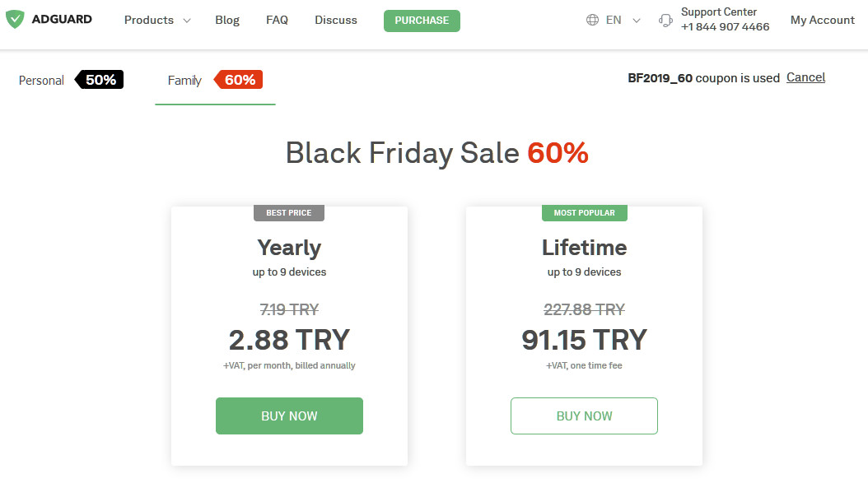Switch to the Personal plan tab
Viewport: 868px width, 483px height.
41,80
